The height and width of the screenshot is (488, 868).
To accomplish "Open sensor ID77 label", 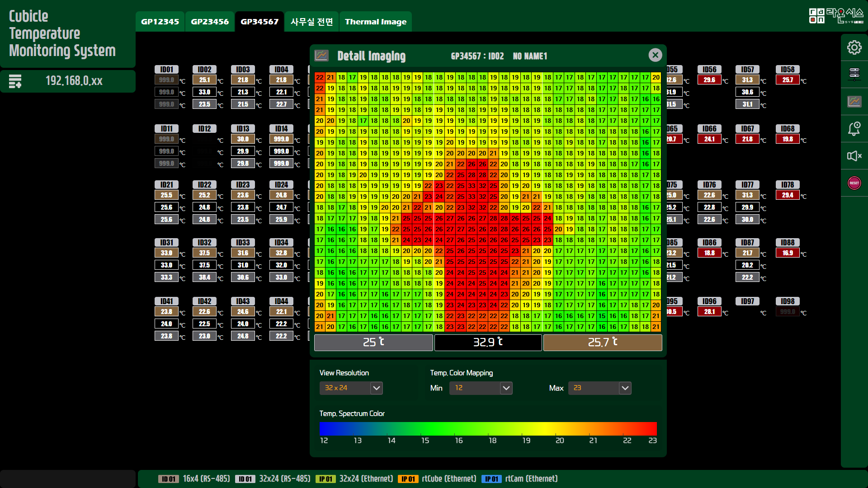I will [747, 184].
